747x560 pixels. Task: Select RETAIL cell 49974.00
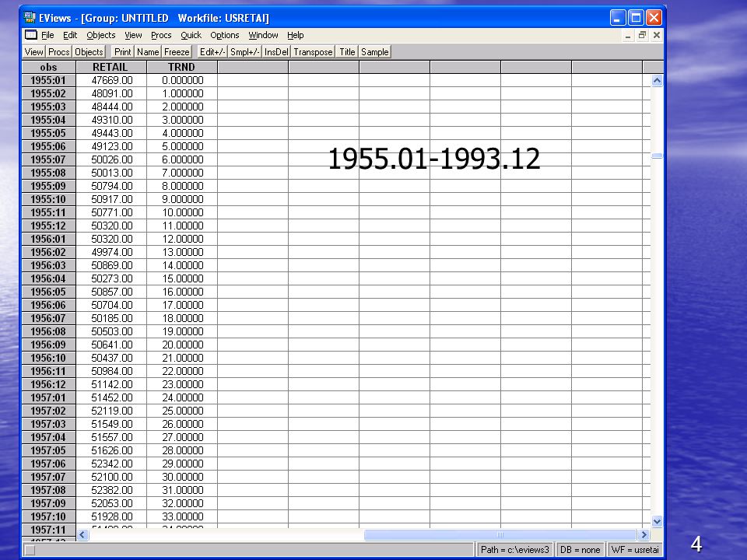click(111, 252)
